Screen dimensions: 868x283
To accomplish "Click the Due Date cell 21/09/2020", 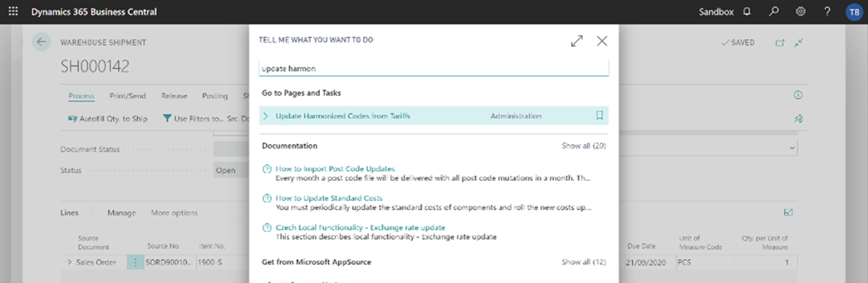I will click(645, 262).
